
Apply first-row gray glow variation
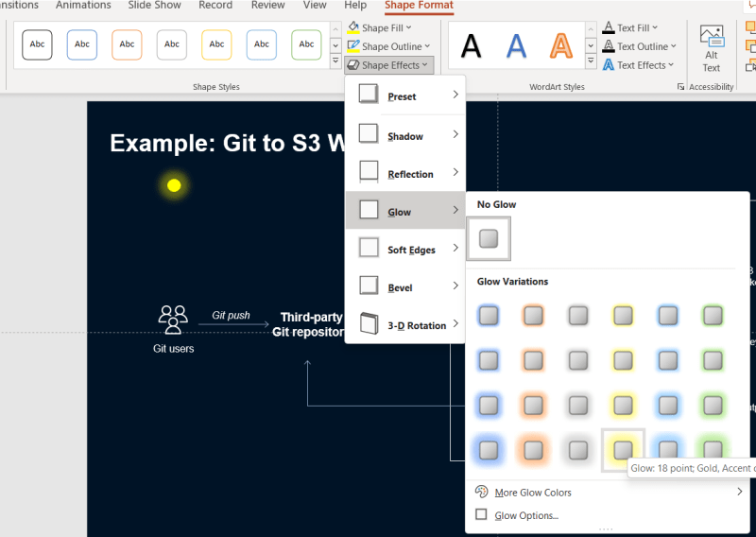[x=578, y=316]
